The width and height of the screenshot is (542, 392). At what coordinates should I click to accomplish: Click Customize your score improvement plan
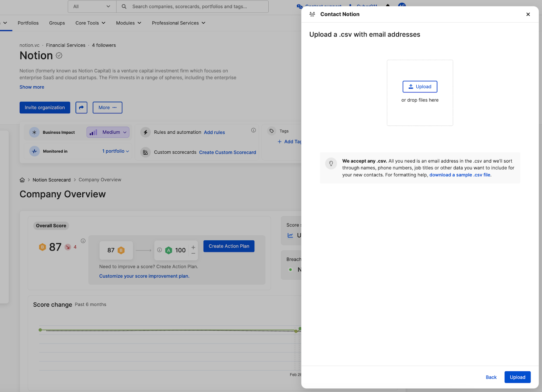(144, 276)
